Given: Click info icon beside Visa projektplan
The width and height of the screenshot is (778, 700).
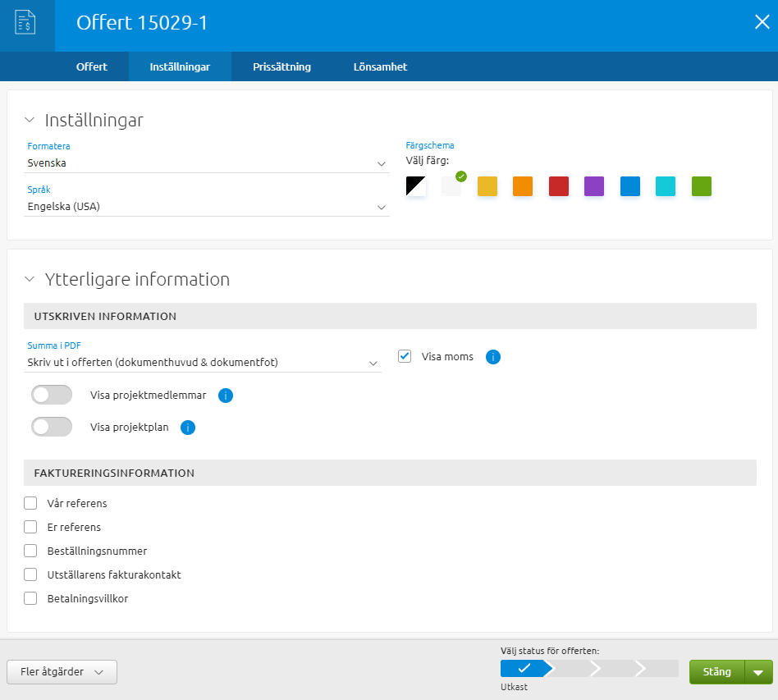Looking at the screenshot, I should (x=188, y=428).
